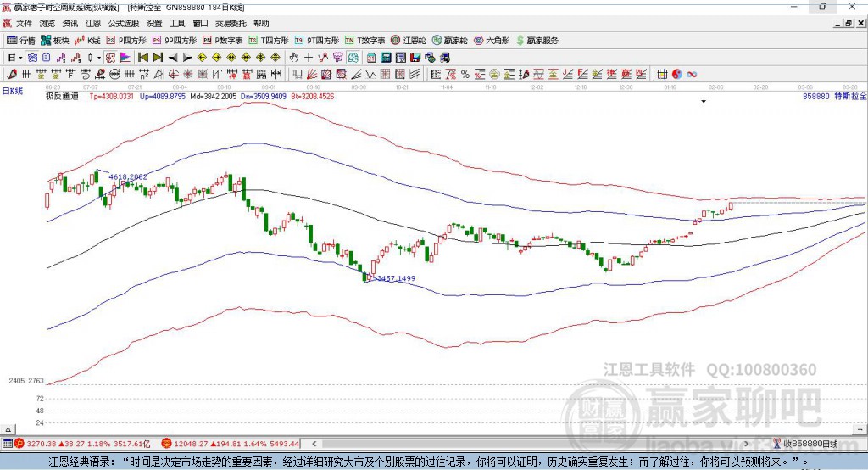Click the 3457.1499 low price label
Image resolution: width=868 pixels, height=470 pixels.
[397, 278]
